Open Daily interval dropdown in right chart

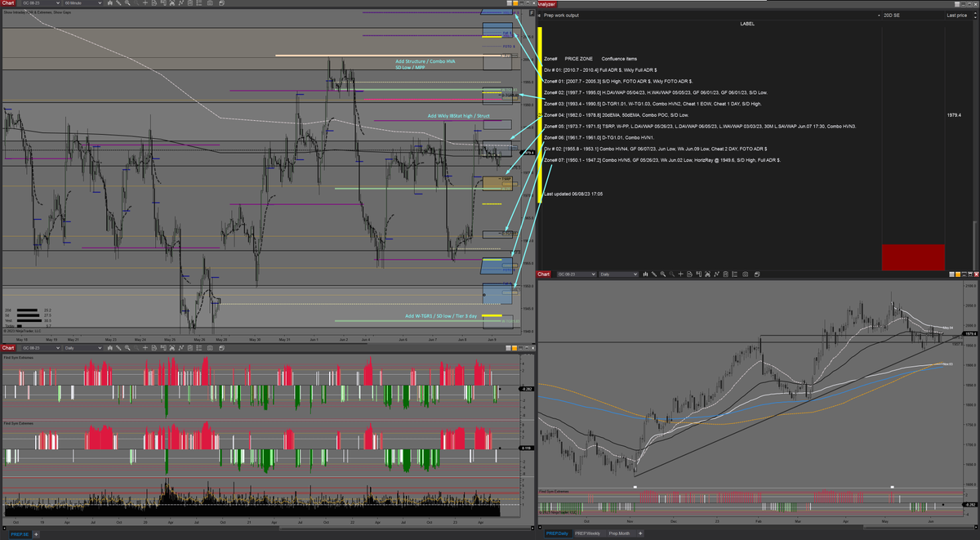point(617,274)
